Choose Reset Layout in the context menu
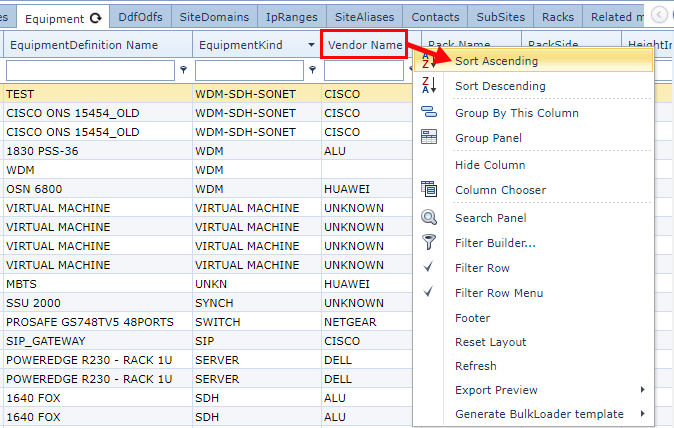Viewport: 674px width, 428px height. (490, 342)
